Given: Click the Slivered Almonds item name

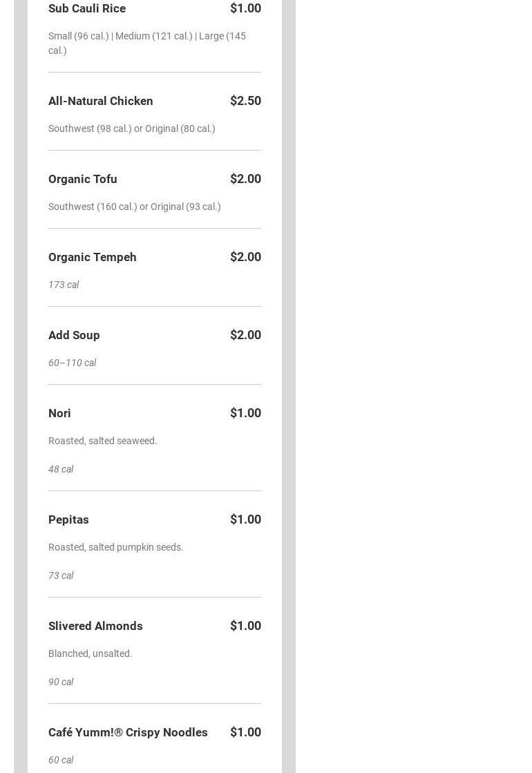Looking at the screenshot, I should (x=95, y=626).
